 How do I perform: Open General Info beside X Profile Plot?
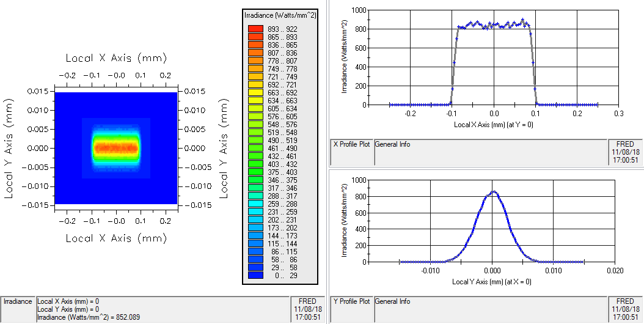click(392, 144)
